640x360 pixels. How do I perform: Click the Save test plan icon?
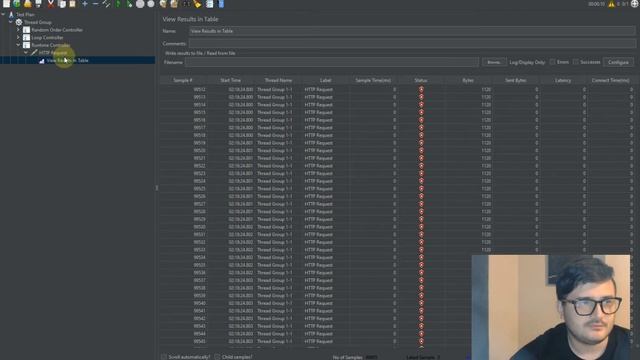coord(38,4)
